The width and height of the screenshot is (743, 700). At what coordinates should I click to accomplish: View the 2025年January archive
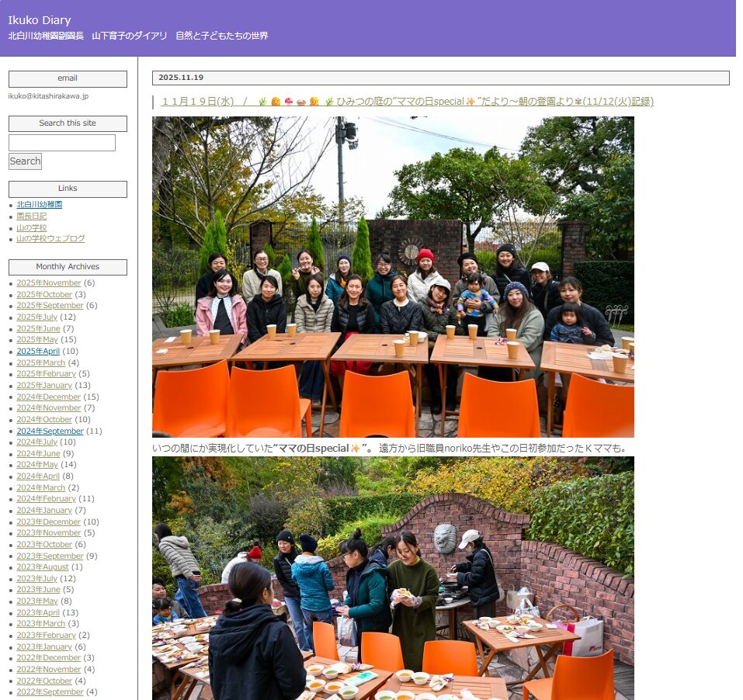click(x=43, y=386)
